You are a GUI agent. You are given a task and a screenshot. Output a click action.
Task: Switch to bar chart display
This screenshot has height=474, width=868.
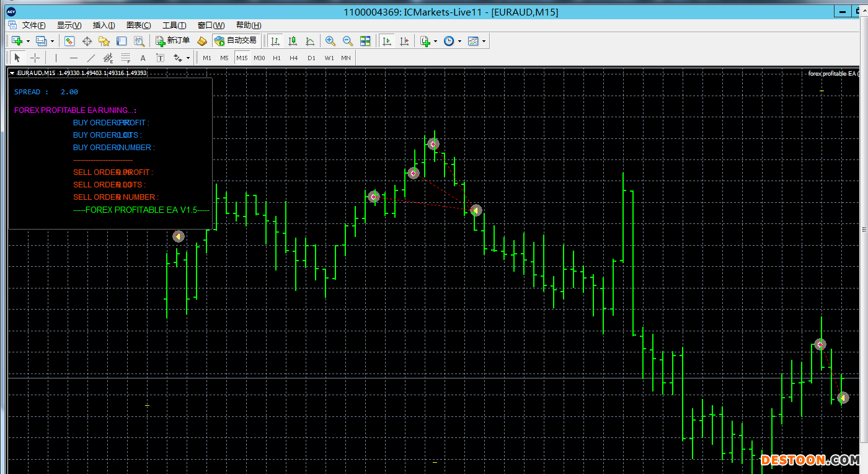pyautogui.click(x=275, y=41)
